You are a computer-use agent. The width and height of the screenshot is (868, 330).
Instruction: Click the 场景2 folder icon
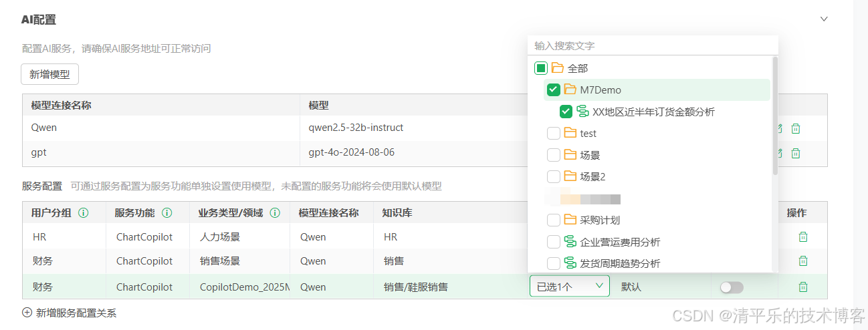point(570,176)
